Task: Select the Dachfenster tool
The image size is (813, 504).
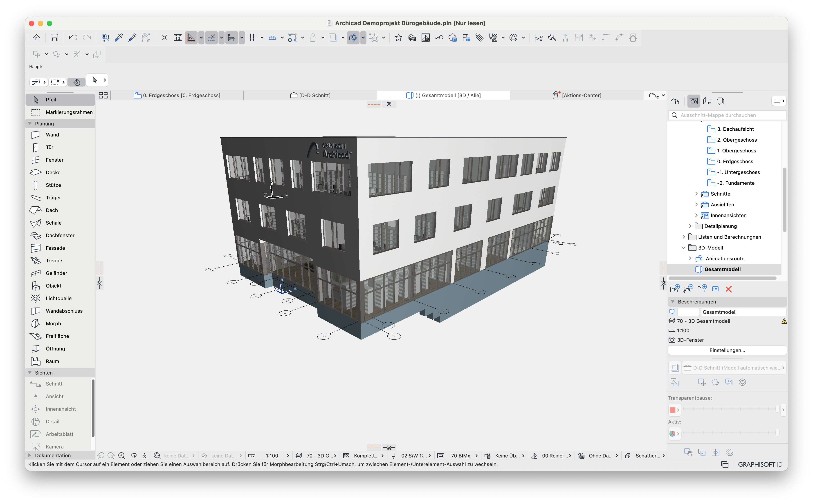Action: 60,235
